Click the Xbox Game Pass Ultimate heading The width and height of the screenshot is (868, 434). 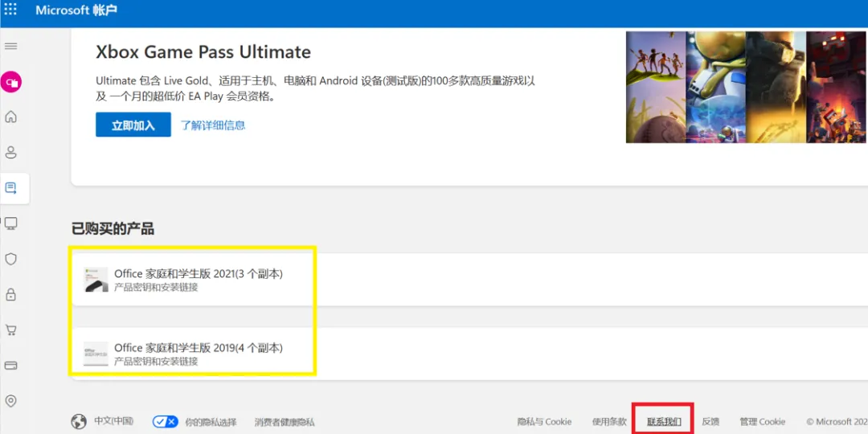pos(203,52)
